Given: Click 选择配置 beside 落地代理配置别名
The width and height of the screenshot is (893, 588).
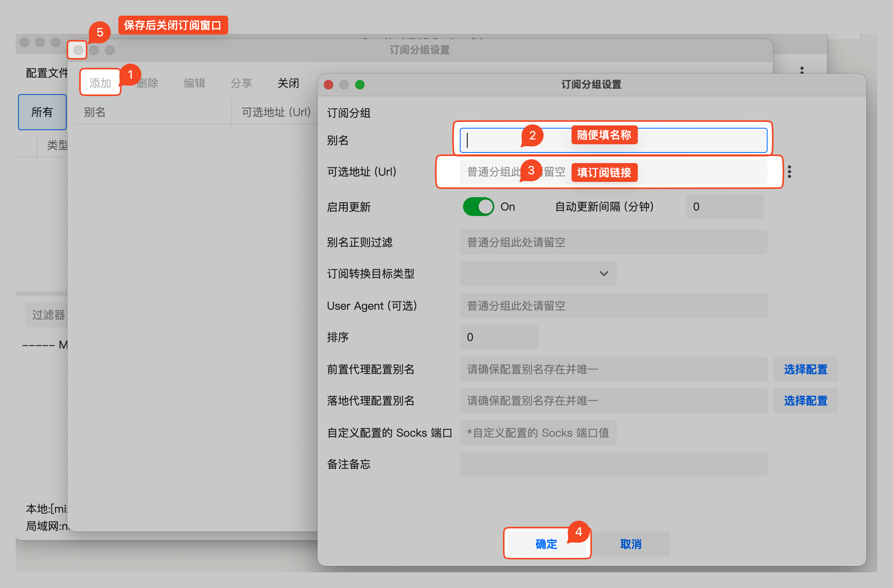Looking at the screenshot, I should pyautogui.click(x=805, y=401).
